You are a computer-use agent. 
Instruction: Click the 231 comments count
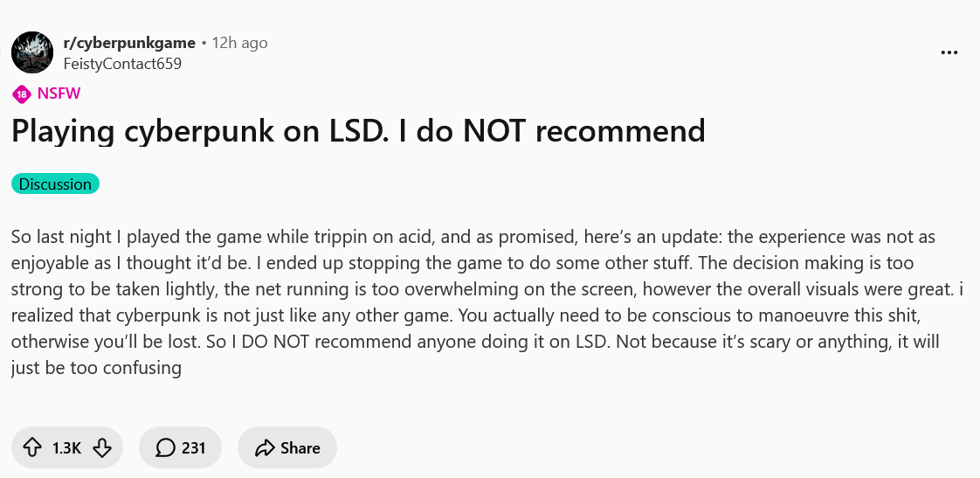pyautogui.click(x=194, y=448)
